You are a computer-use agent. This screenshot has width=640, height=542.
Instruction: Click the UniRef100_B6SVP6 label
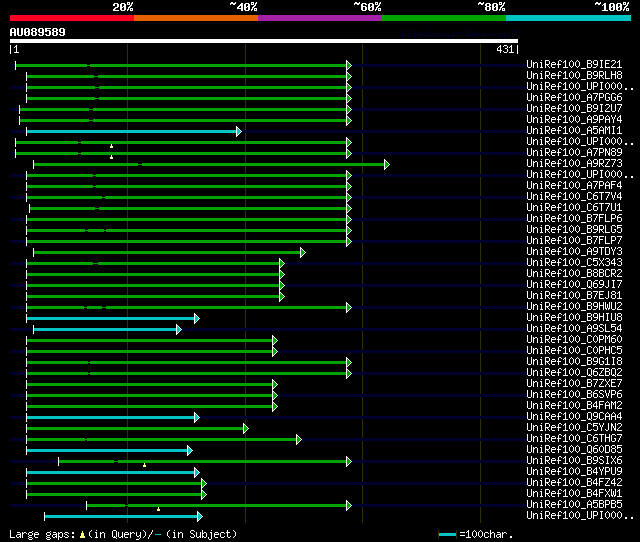point(574,395)
